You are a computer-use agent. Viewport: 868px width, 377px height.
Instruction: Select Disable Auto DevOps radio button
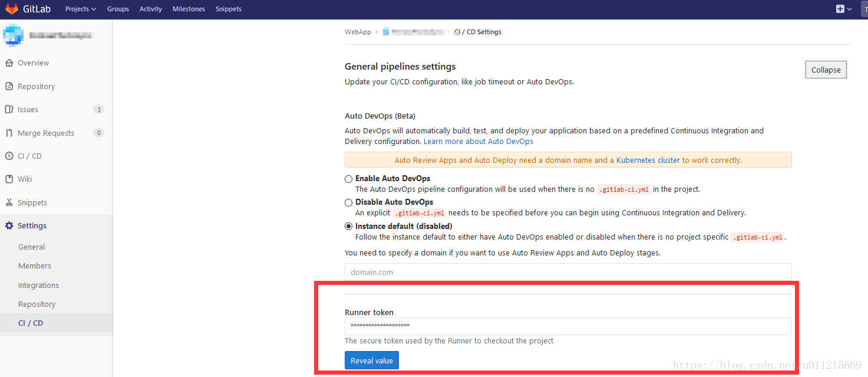349,202
